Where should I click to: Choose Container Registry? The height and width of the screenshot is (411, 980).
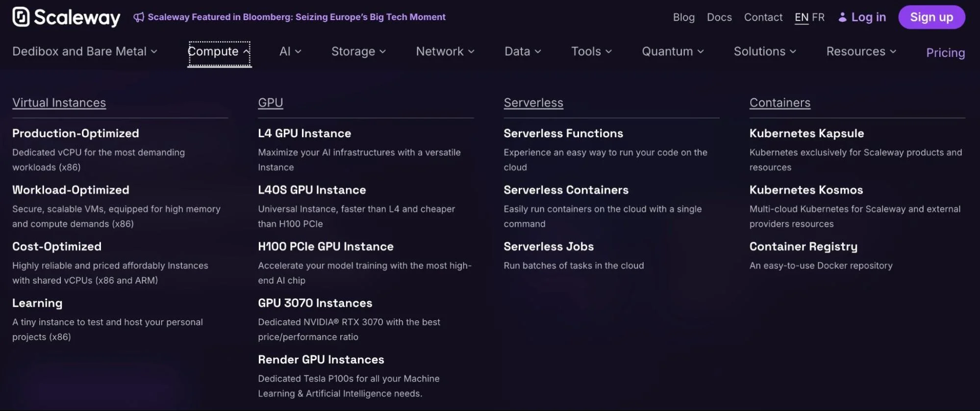click(x=804, y=246)
